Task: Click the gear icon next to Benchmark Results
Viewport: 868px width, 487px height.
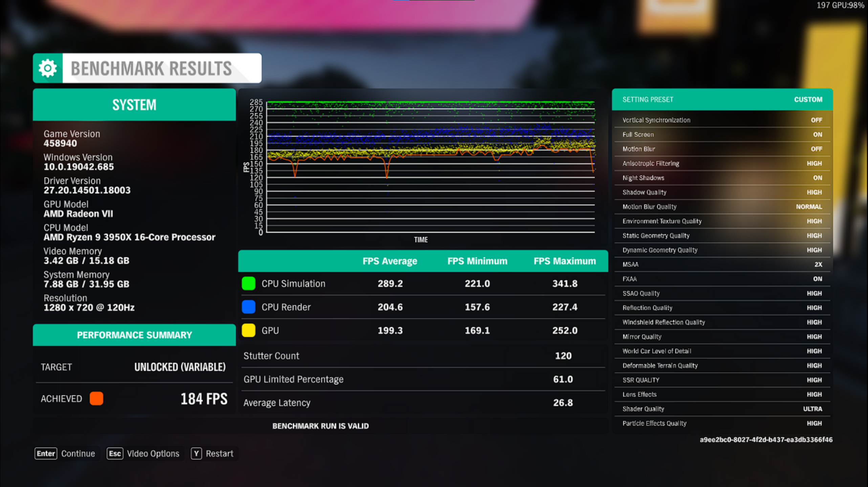Action: click(x=47, y=68)
